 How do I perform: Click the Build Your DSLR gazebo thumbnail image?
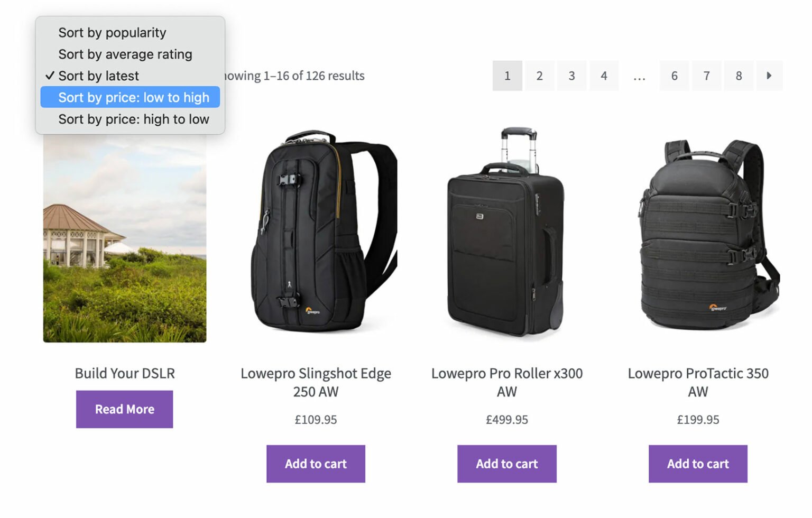124,238
